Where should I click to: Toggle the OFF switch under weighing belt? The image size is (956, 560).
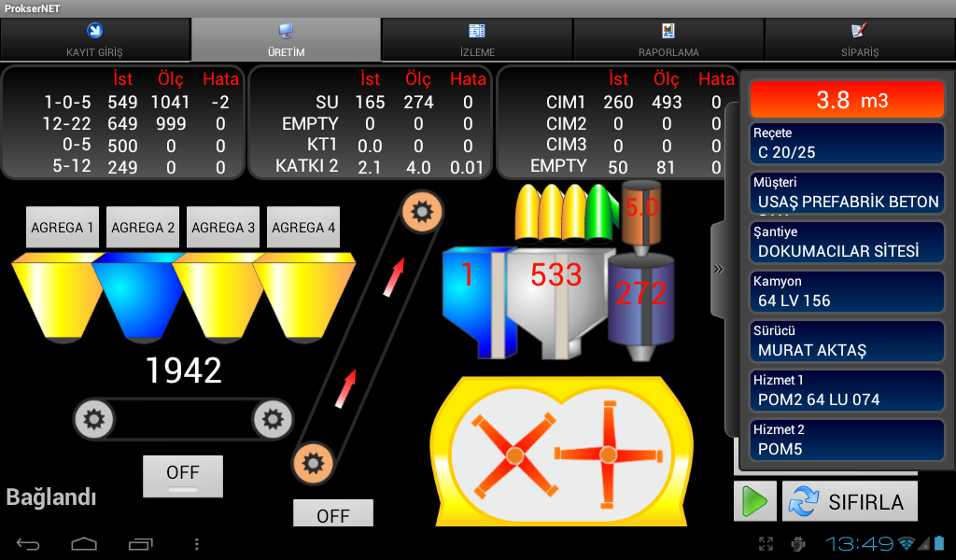coord(183,476)
